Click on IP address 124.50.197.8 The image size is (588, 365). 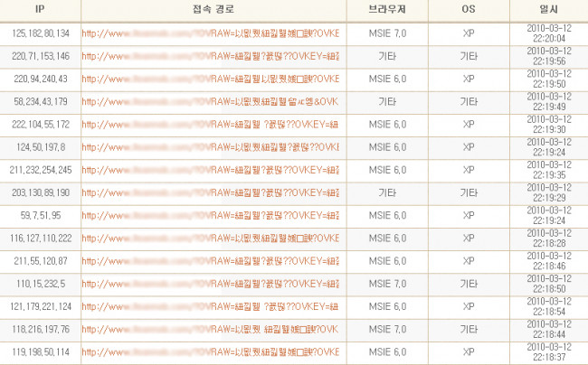click(41, 147)
